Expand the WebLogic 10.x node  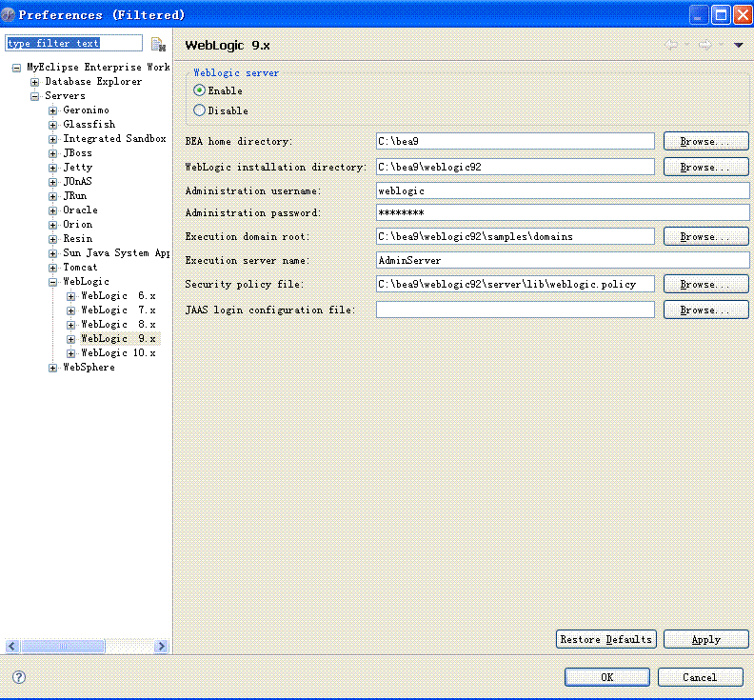click(70, 353)
